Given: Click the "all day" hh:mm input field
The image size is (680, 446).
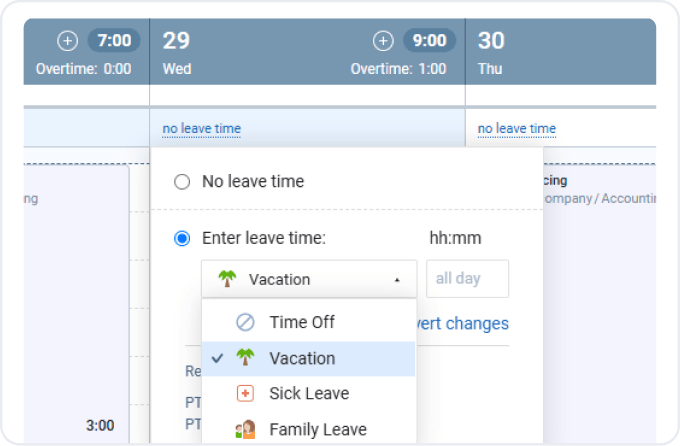Looking at the screenshot, I should [467, 279].
